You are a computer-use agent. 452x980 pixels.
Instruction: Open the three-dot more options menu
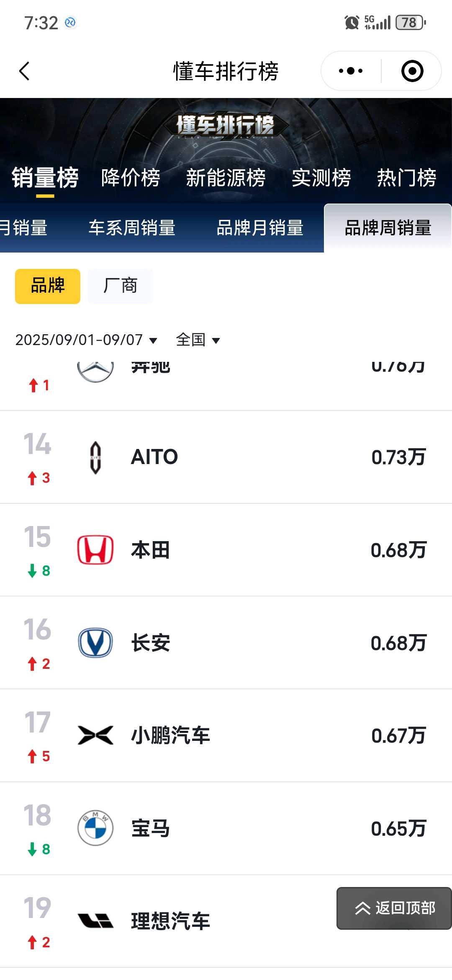351,71
